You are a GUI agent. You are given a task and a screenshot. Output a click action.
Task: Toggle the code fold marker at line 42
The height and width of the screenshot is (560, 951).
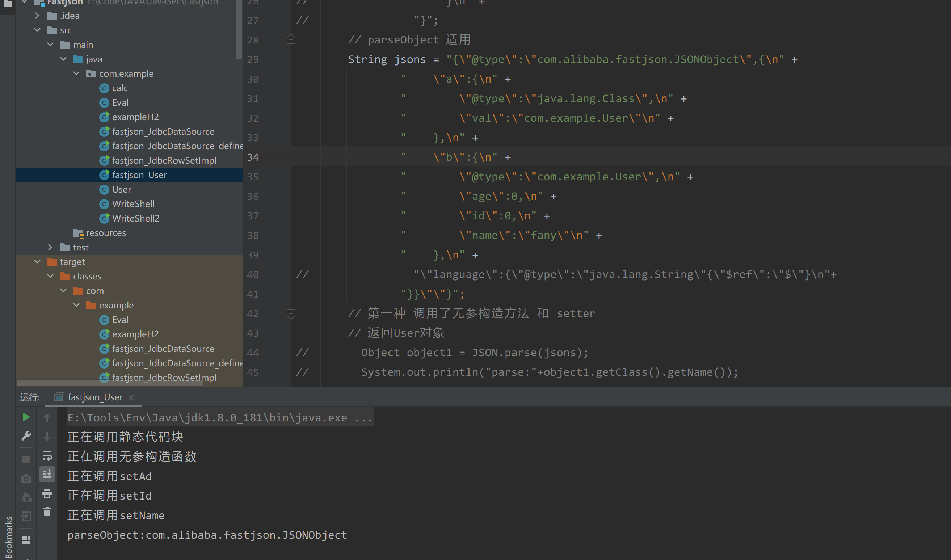[291, 313]
